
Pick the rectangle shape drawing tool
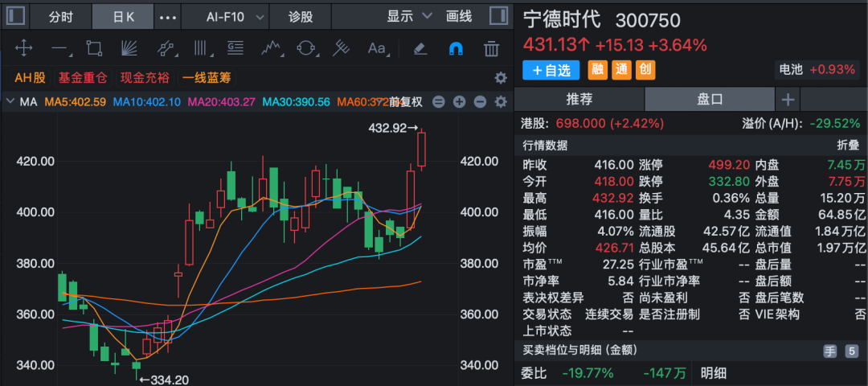tap(94, 48)
